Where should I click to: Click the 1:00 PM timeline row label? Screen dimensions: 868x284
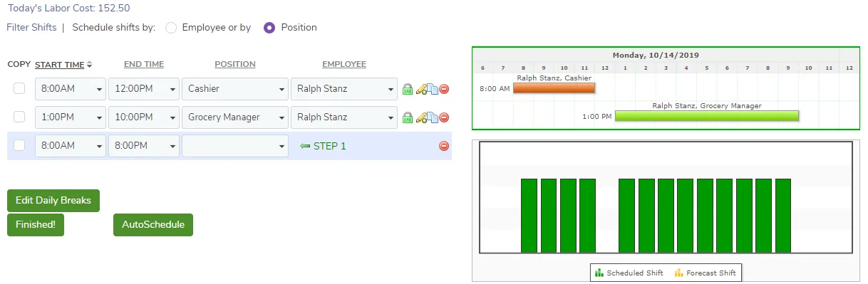tap(597, 116)
